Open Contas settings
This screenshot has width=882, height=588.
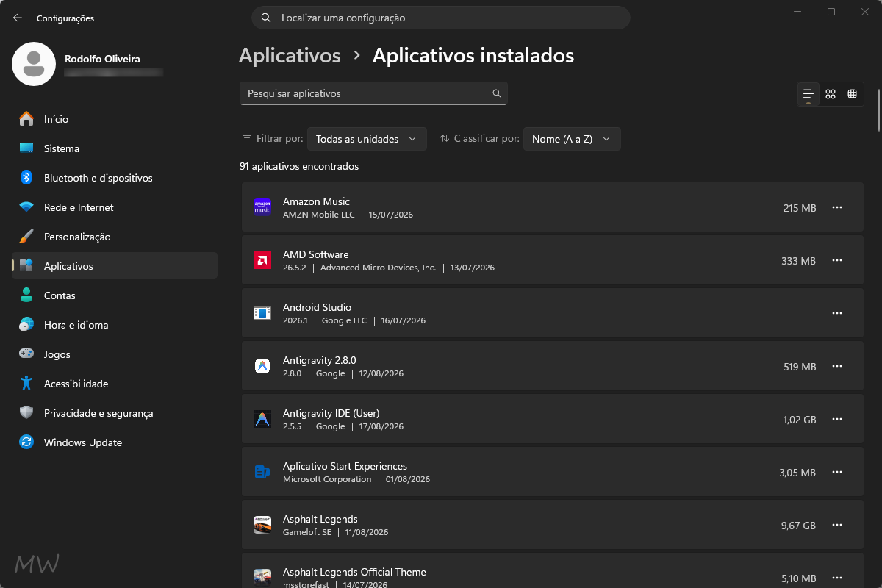[x=115, y=295]
